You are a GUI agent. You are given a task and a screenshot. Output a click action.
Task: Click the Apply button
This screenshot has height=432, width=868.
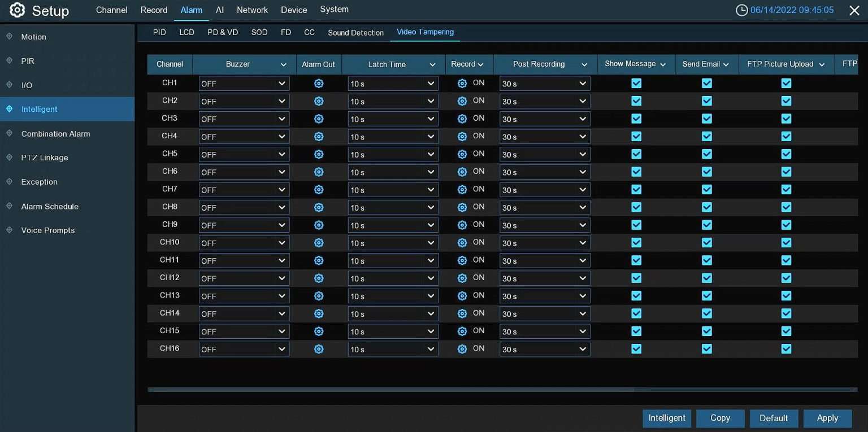click(x=827, y=418)
